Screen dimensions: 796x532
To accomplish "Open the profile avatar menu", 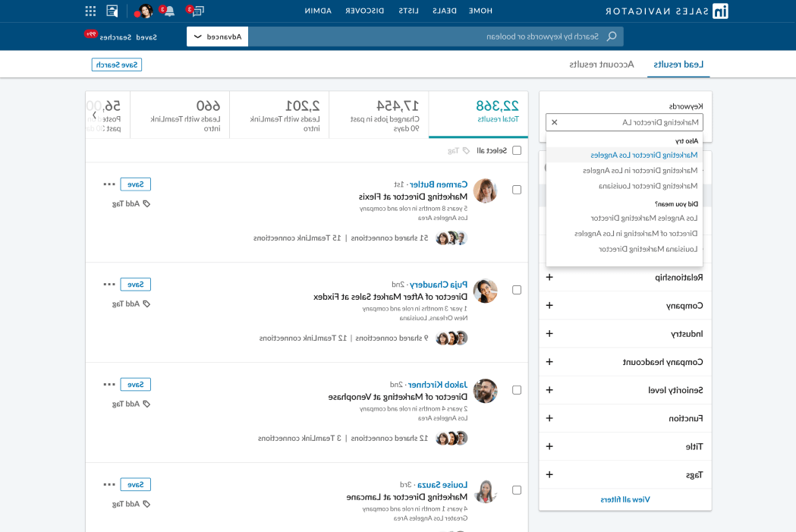I will coord(145,11).
